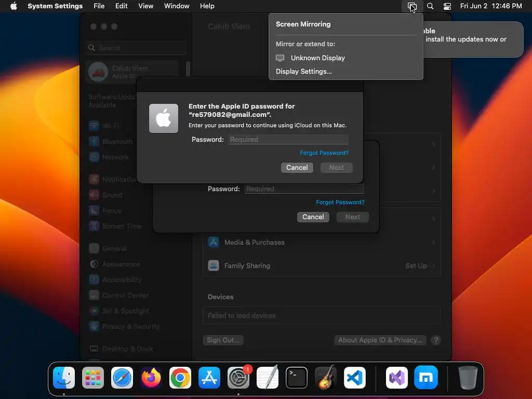Click the front dialog Password field
Image resolution: width=532 pixels, height=399 pixels.
tap(288, 139)
